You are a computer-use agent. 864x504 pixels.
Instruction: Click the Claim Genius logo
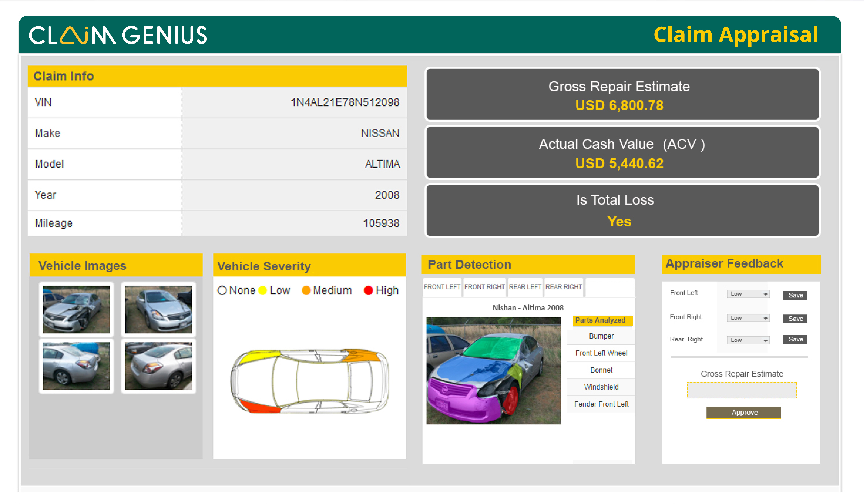[118, 35]
